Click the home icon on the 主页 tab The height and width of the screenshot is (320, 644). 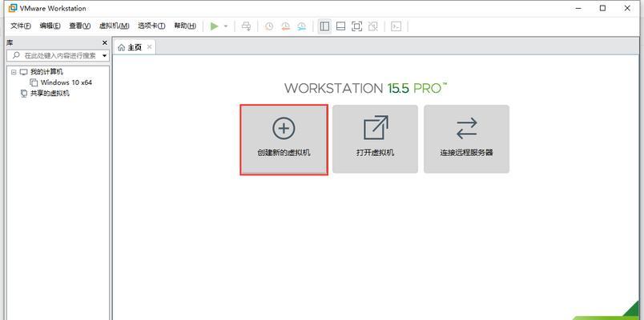point(122,47)
